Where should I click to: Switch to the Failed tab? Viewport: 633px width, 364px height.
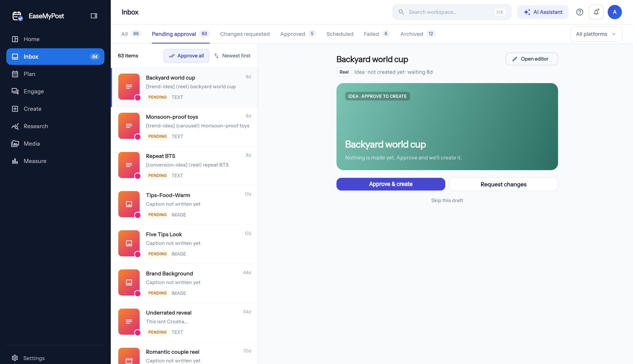(377, 34)
